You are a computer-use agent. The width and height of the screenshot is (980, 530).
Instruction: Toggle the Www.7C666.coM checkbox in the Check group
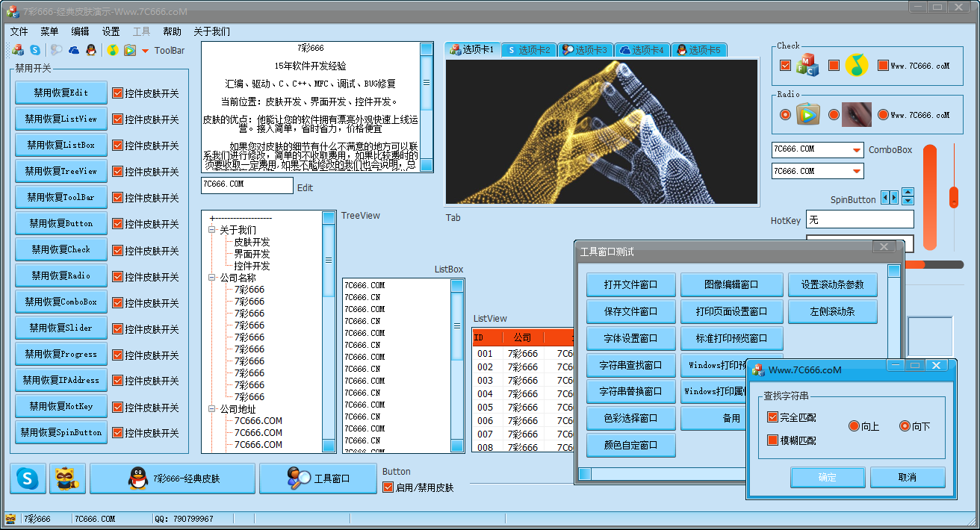pyautogui.click(x=883, y=65)
